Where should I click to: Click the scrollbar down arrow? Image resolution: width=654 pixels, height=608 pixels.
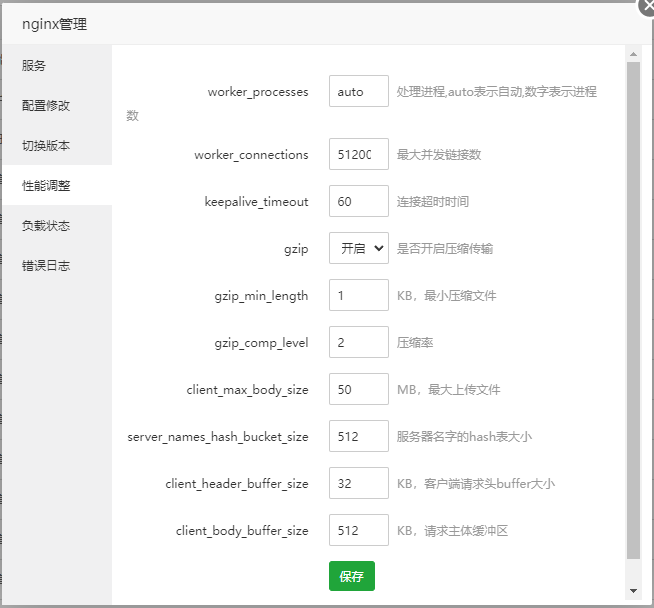click(632, 591)
